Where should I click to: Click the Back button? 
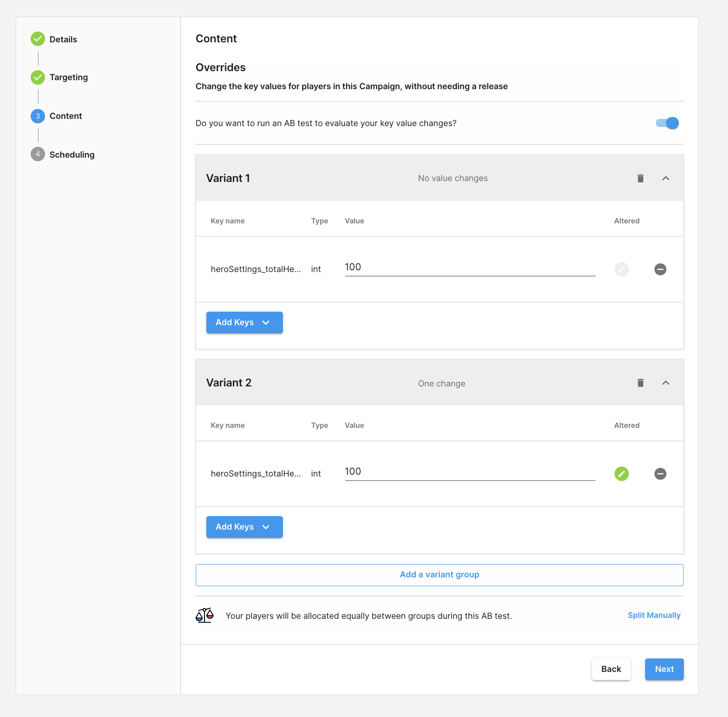[x=611, y=669]
